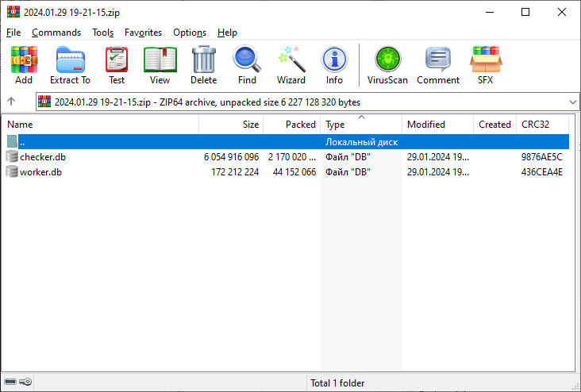581x392 pixels.
Task: Click the WinRAR icon in title bar
Action: [13, 12]
